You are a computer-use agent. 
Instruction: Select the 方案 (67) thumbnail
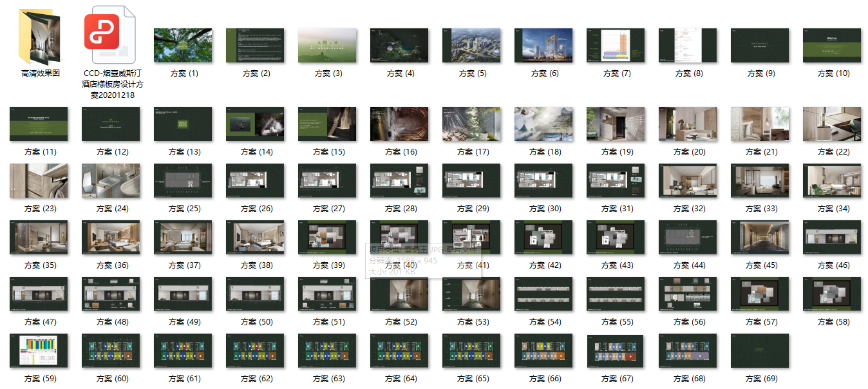pyautogui.click(x=616, y=350)
